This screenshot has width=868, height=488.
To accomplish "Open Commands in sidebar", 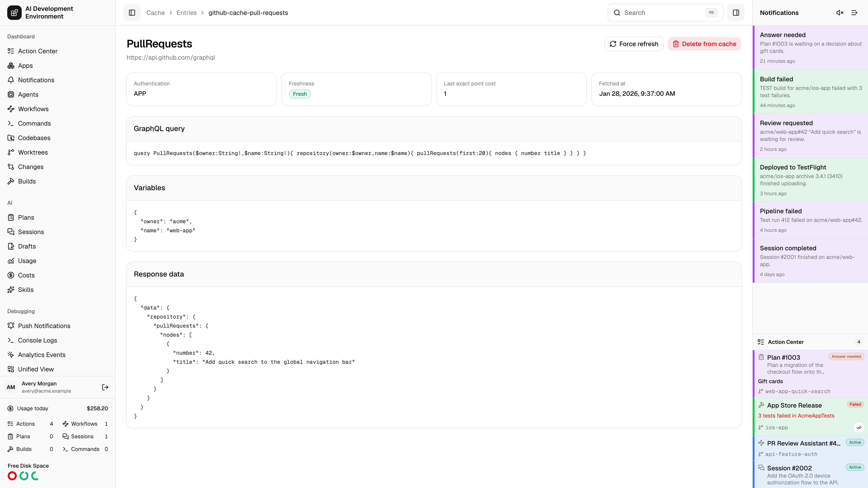I will (58, 124).
